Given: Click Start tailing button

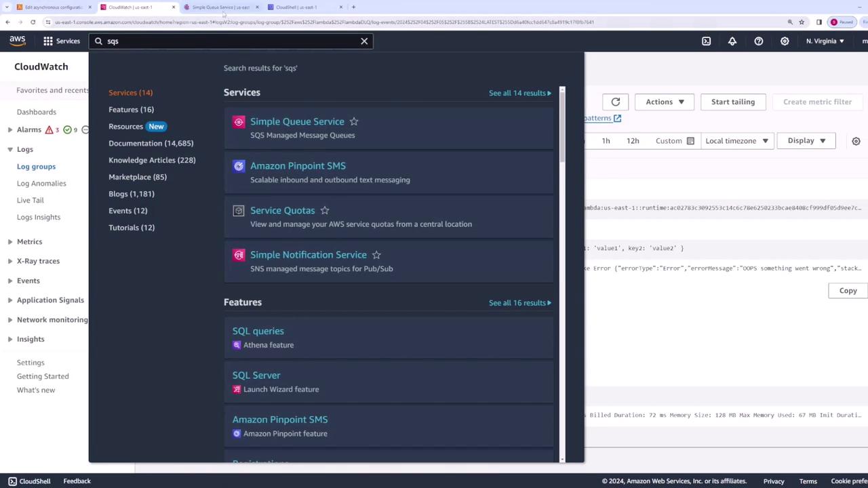Looking at the screenshot, I should coord(733,102).
